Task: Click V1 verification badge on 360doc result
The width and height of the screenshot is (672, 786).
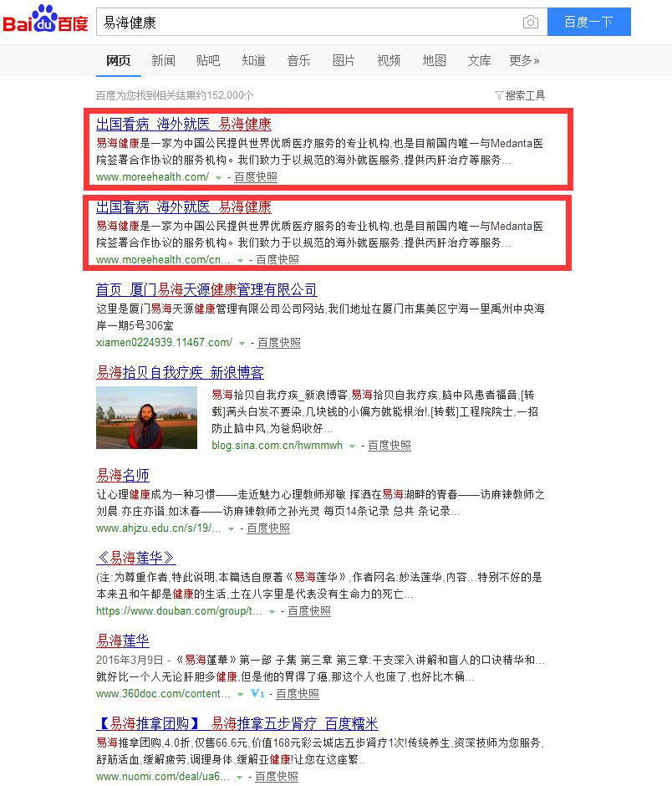Action: click(257, 694)
